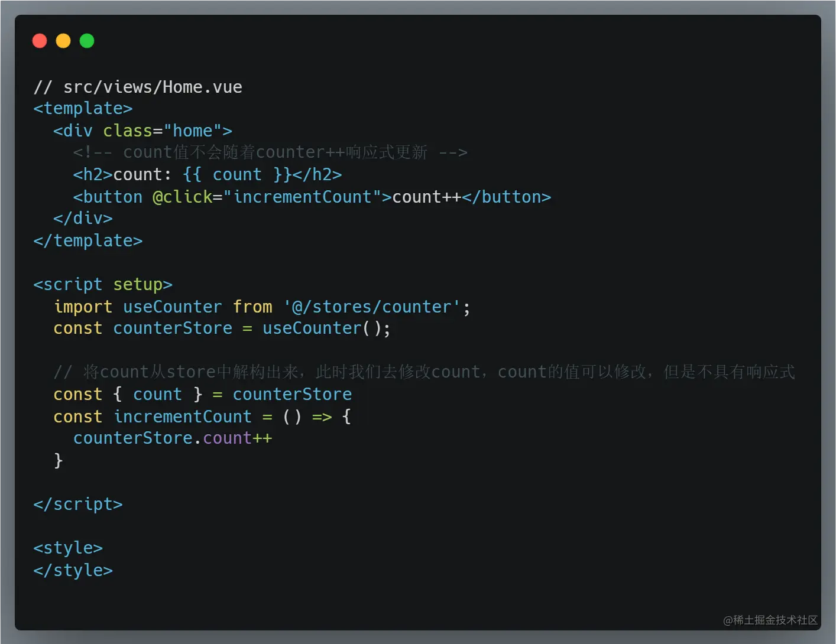This screenshot has height=644, width=836.
Task: Click the yellow minimize dot
Action: pyautogui.click(x=63, y=41)
